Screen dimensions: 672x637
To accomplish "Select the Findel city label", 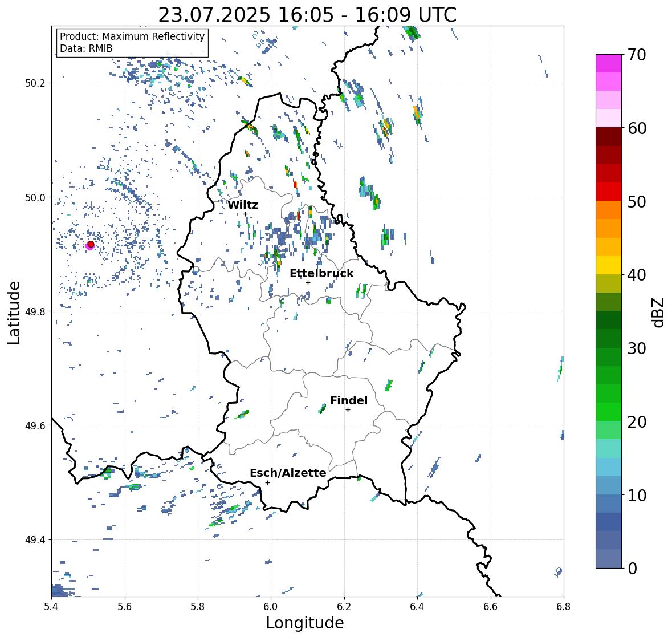I will click(349, 400).
